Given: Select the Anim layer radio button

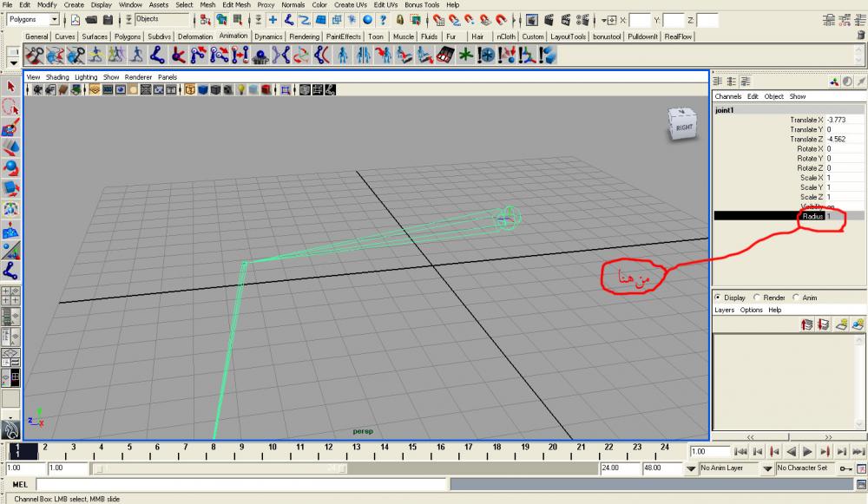Looking at the screenshot, I should [796, 297].
